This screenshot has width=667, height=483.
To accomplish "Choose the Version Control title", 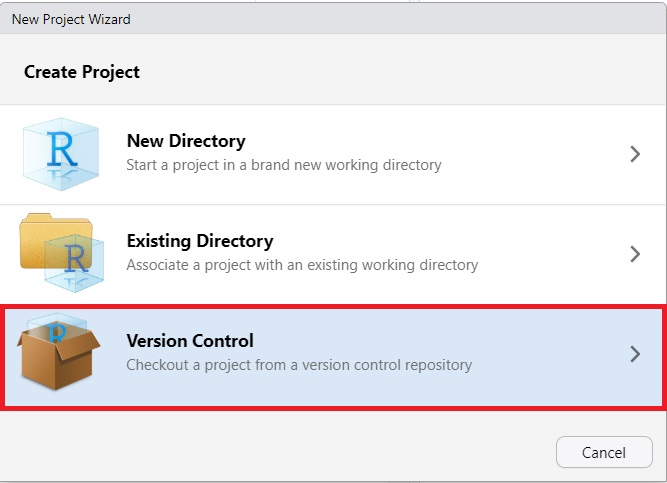I will coord(190,341).
